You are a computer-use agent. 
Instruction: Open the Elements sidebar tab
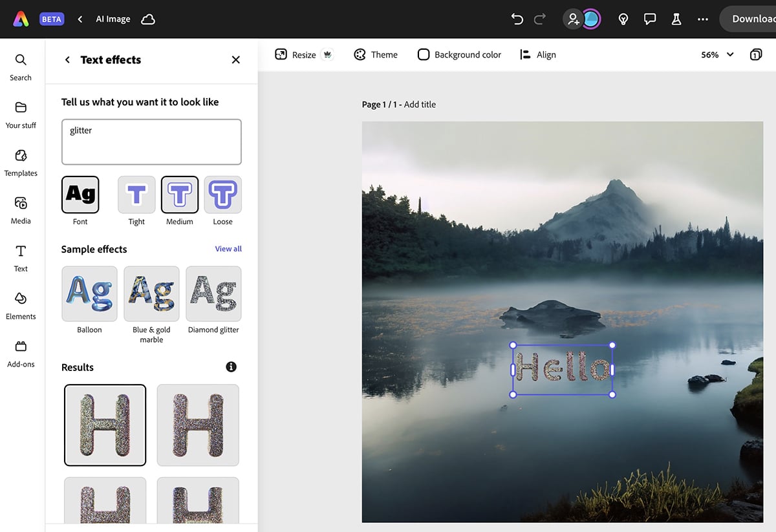(x=21, y=306)
